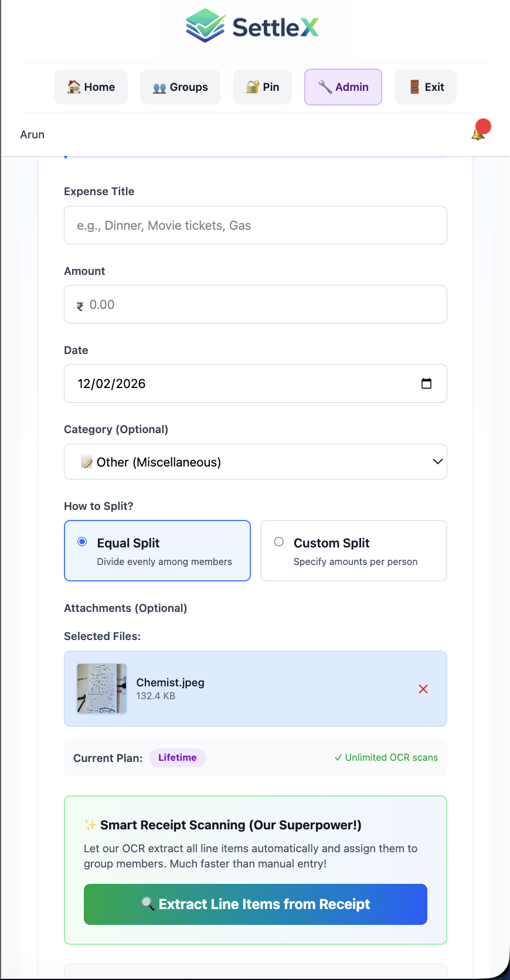
Task: Open the Chemist.jpeg receipt thumbnail
Action: coord(102,689)
